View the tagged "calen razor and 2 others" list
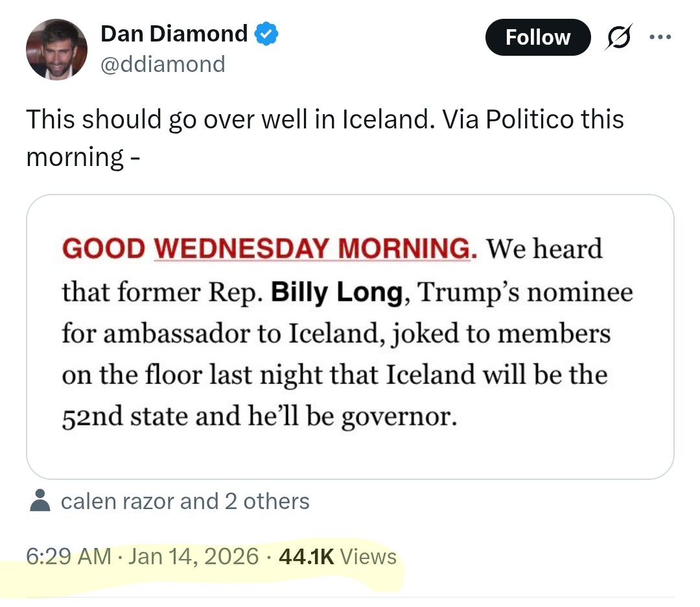Screen dimensions: 700x607 (185, 501)
